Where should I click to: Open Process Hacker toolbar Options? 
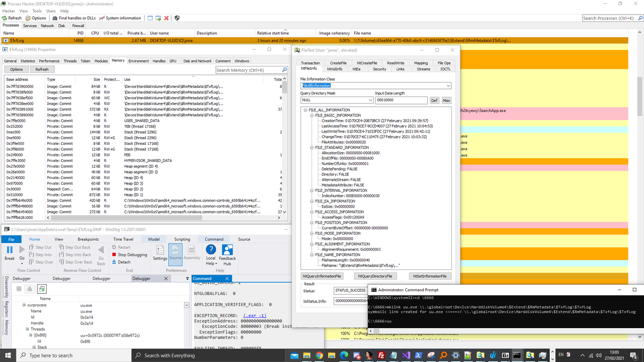pos(35,18)
